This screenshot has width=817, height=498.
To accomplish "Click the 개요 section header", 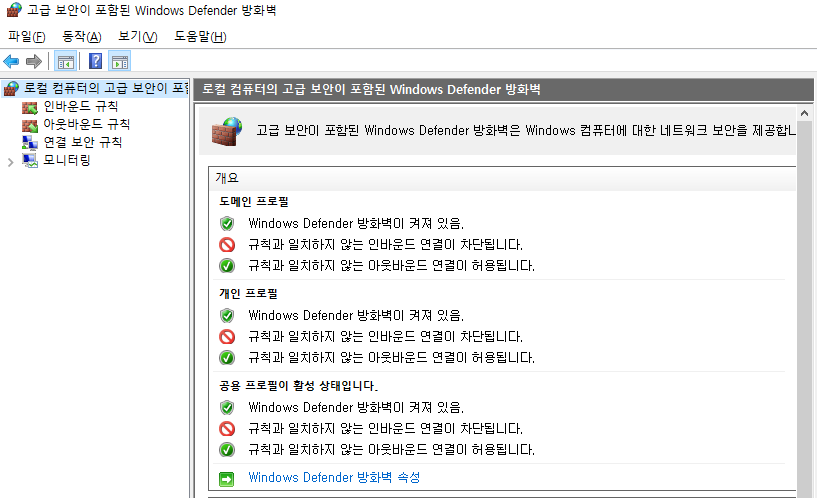I will pos(227,178).
